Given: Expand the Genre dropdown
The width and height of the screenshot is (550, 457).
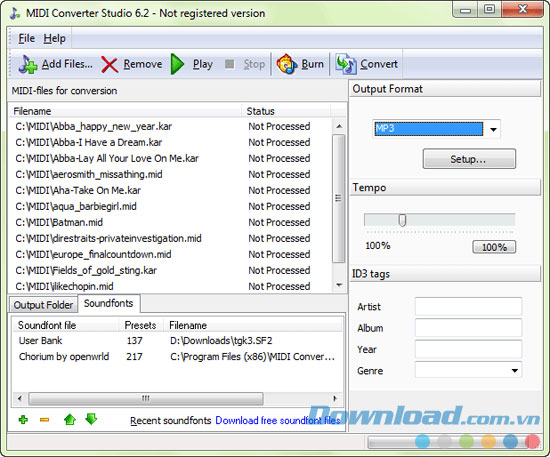Looking at the screenshot, I should pyautogui.click(x=515, y=370).
